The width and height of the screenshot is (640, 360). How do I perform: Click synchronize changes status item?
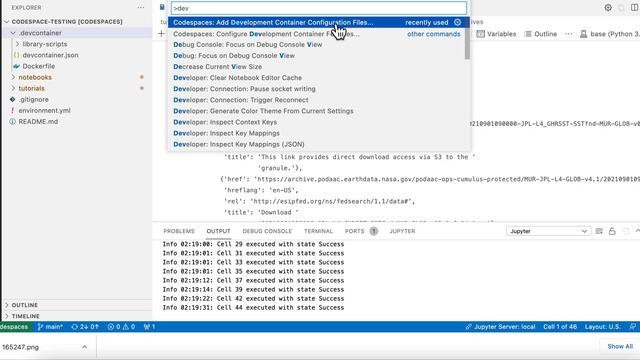pyautogui.click(x=85, y=327)
